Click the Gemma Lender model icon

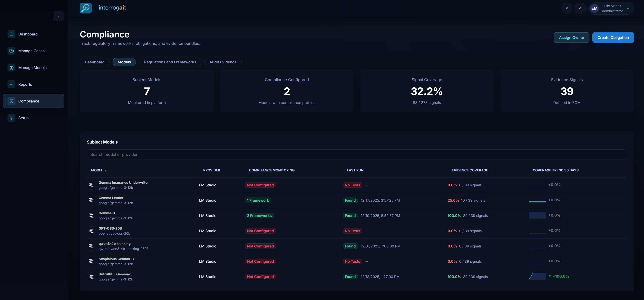(91, 200)
